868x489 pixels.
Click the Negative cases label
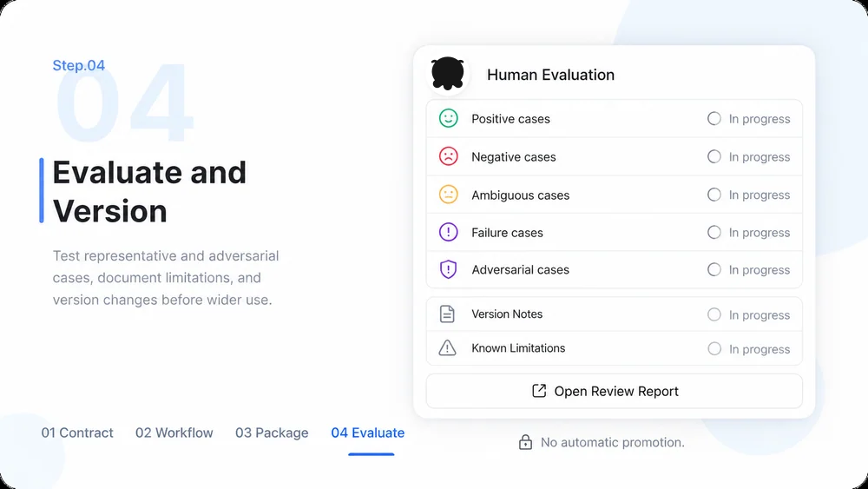pyautogui.click(x=513, y=156)
